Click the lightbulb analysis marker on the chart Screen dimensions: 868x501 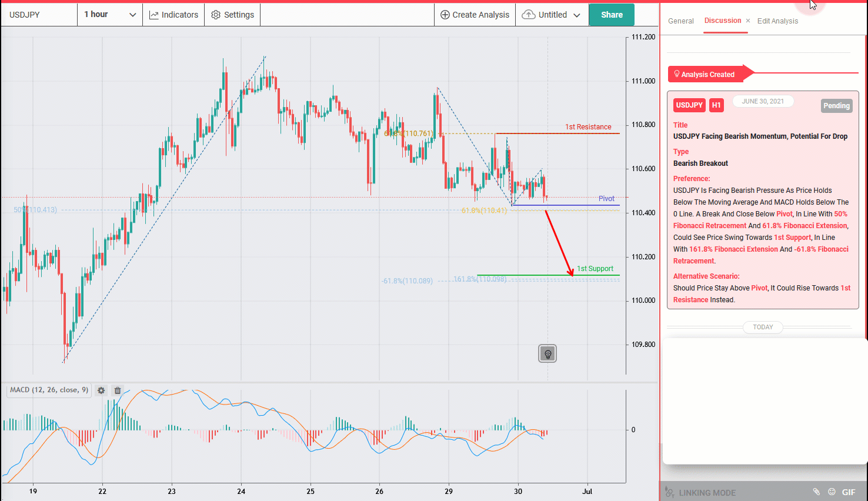(547, 353)
